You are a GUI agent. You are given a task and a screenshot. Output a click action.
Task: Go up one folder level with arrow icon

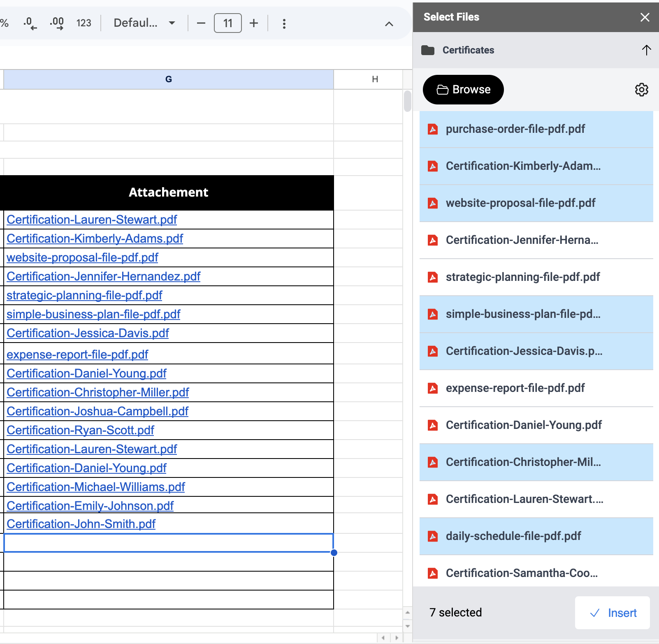click(646, 50)
